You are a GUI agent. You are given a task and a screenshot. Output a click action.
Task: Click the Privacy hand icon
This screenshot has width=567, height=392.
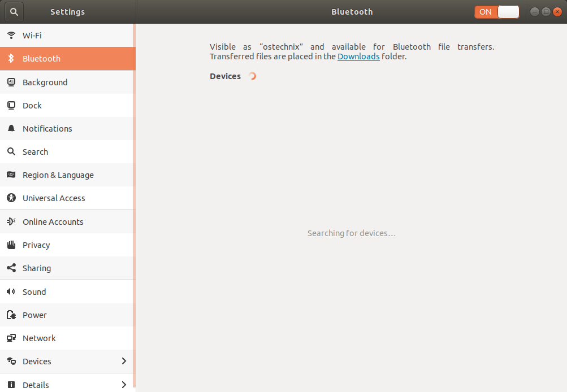click(x=11, y=245)
